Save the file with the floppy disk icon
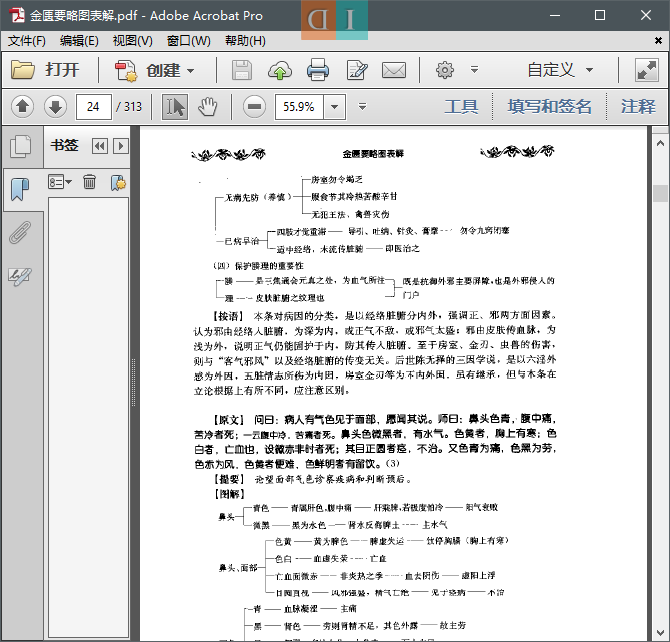Viewport: 670px width, 642px height. (x=241, y=70)
